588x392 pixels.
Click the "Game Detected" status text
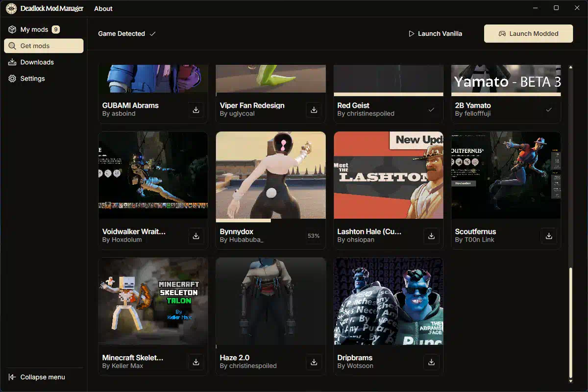click(122, 34)
